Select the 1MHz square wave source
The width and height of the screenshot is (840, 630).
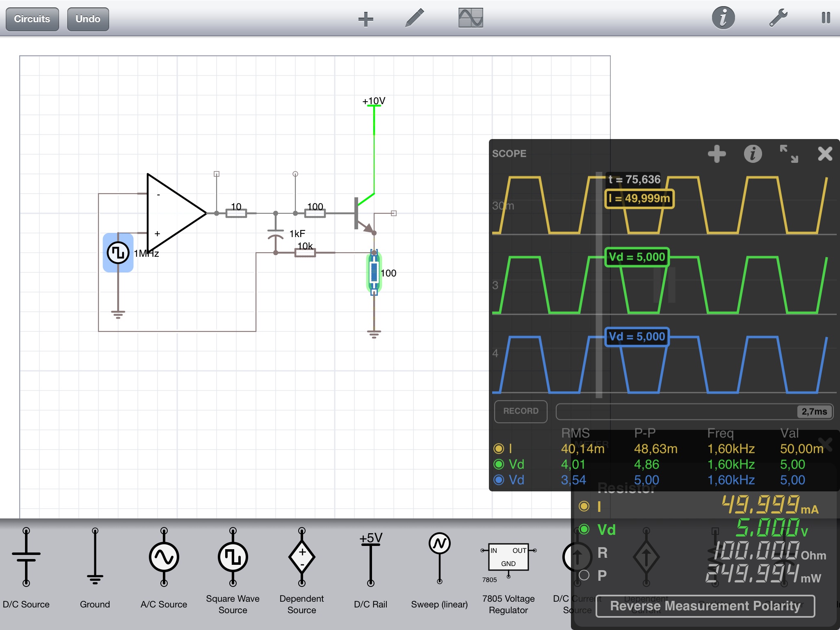[x=118, y=253]
